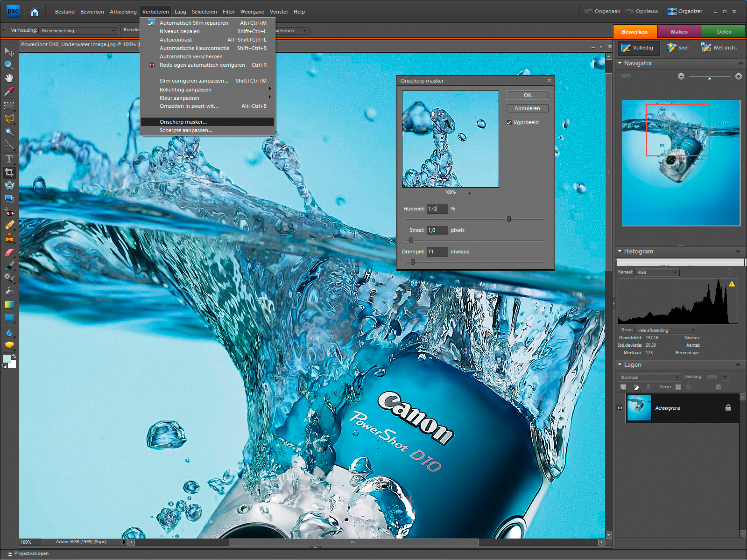Select the Magic Wand tool
Image resolution: width=747 pixels, height=560 pixels.
(9, 132)
